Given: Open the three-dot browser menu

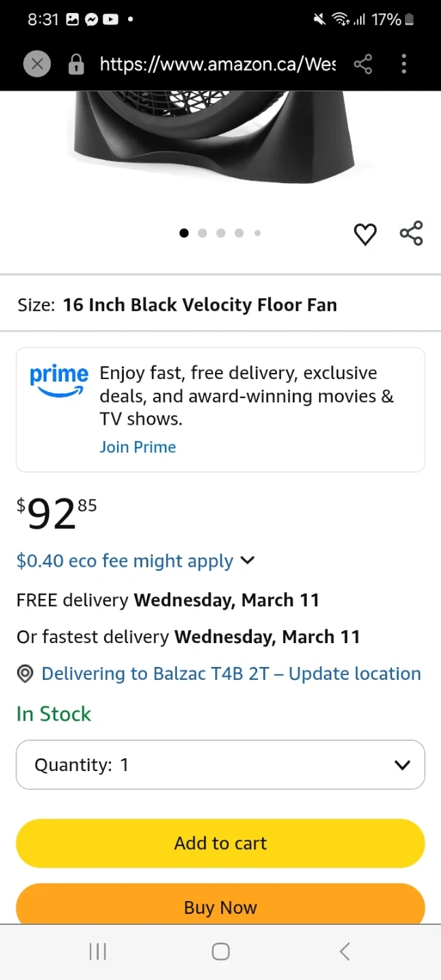Looking at the screenshot, I should pyautogui.click(x=404, y=65).
